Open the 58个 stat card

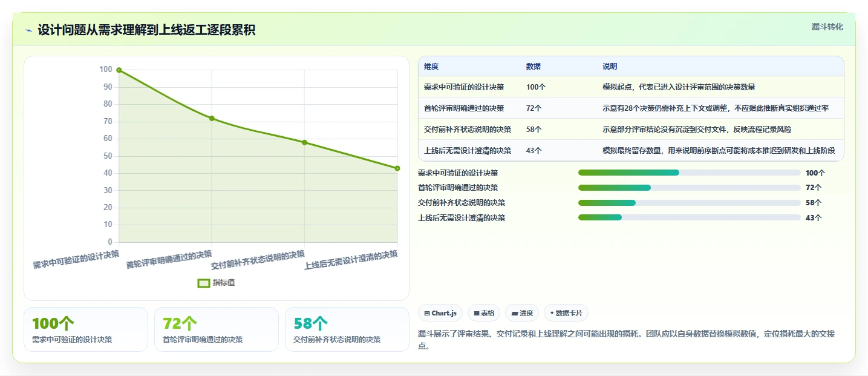click(x=347, y=329)
